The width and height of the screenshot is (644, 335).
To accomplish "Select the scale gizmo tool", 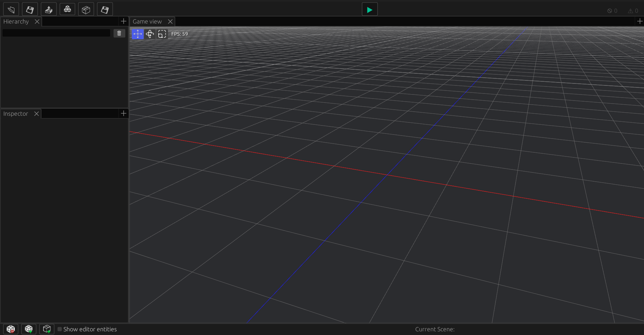I will pyautogui.click(x=162, y=34).
